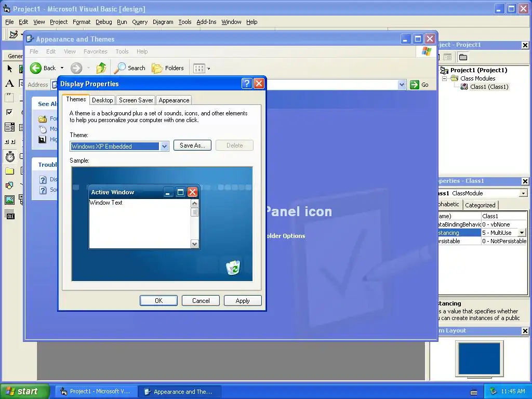Open the Add Project dropdown arrow
Screen dimensions: 532x399
(x=22, y=34)
